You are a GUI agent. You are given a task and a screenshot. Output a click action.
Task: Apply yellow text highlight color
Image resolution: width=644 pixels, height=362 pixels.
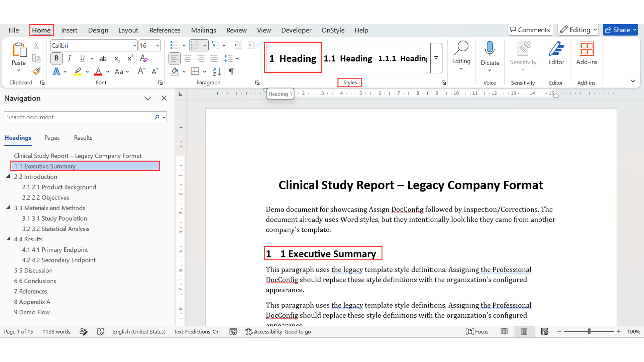78,71
